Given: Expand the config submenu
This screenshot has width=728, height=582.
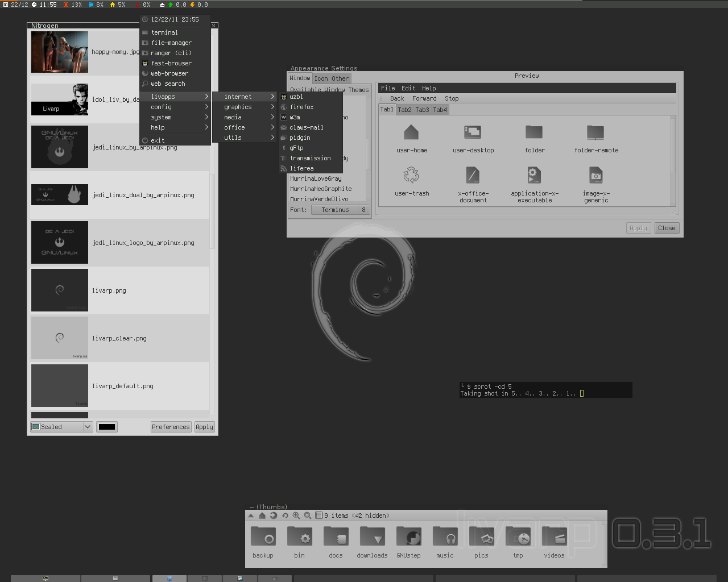Looking at the screenshot, I should coord(175,107).
